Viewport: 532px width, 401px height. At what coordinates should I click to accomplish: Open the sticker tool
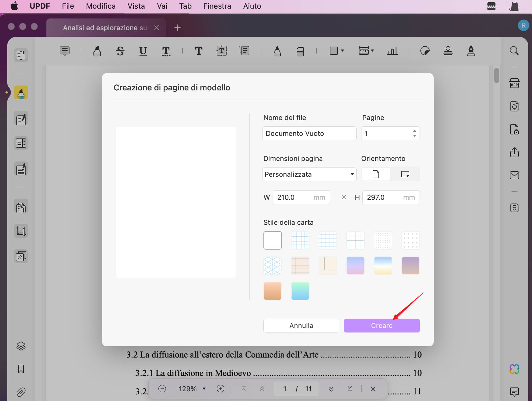pyautogui.click(x=425, y=51)
